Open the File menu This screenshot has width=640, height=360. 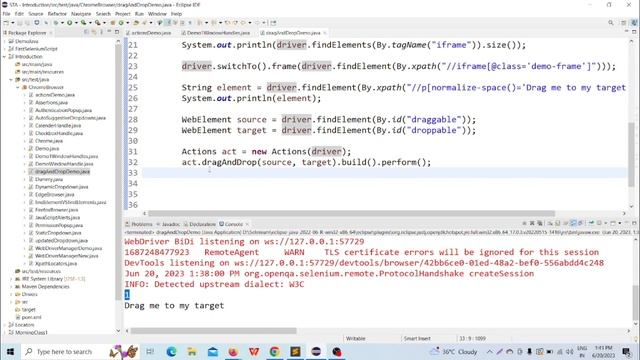(x=7, y=14)
